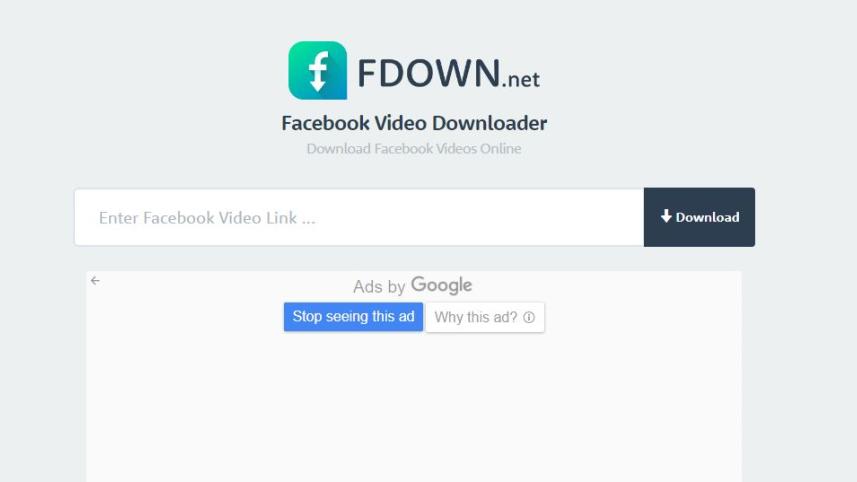Image resolution: width=857 pixels, height=482 pixels.
Task: Click the green FDOWN logo icon
Action: pos(318,70)
